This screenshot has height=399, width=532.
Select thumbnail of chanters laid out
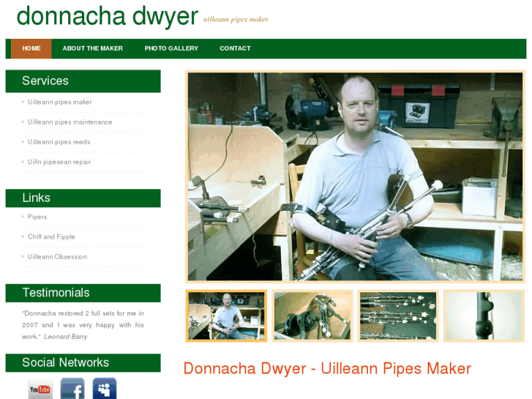[x=398, y=316]
